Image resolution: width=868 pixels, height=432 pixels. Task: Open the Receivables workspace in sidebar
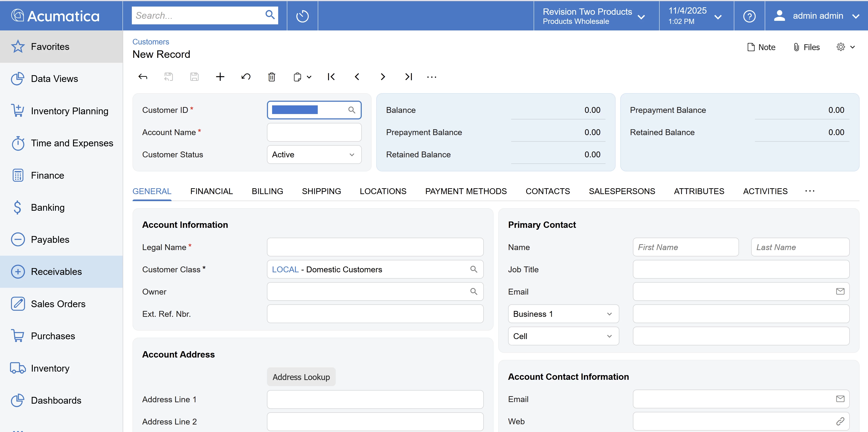[56, 272]
